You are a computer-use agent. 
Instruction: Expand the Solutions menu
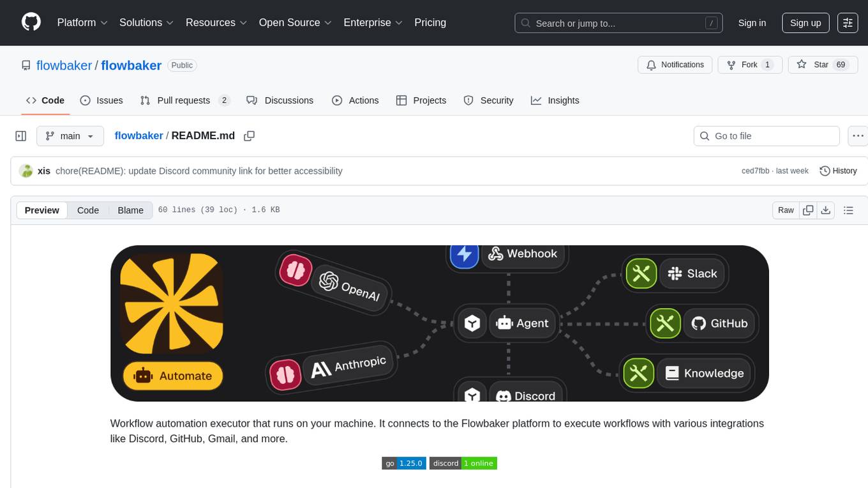pyautogui.click(x=147, y=22)
